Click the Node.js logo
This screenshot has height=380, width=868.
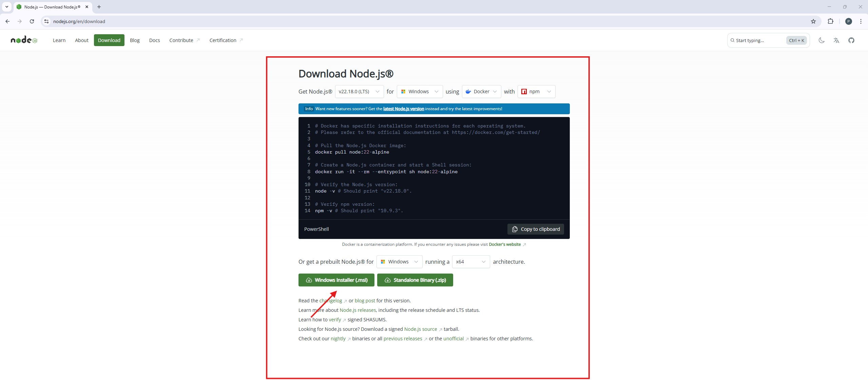click(24, 40)
